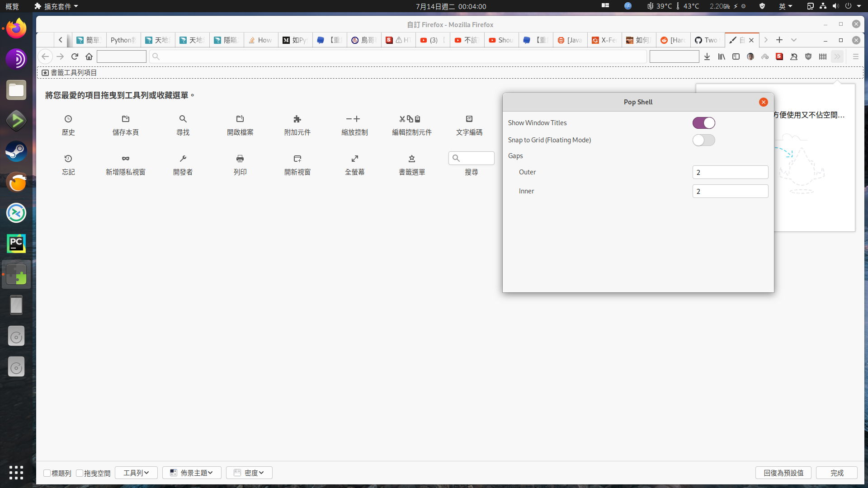
Task: Open the 擴充套件 menu in top bar
Action: click(57, 6)
